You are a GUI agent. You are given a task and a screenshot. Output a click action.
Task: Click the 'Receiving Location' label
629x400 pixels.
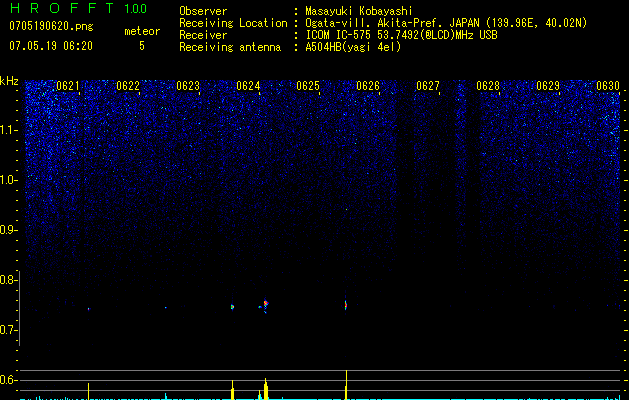tap(233, 23)
